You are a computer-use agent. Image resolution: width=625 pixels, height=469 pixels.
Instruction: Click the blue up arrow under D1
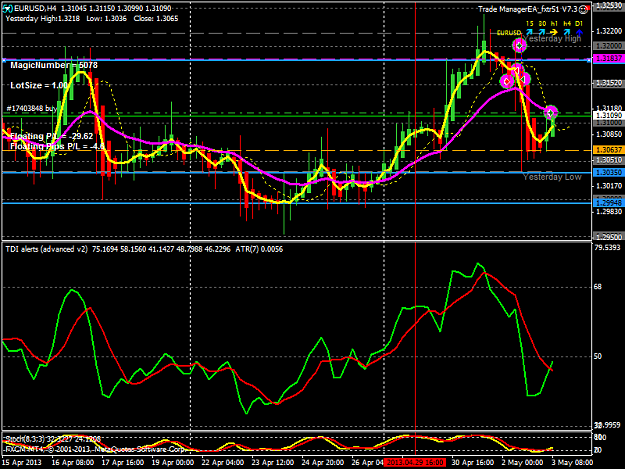[x=579, y=32]
